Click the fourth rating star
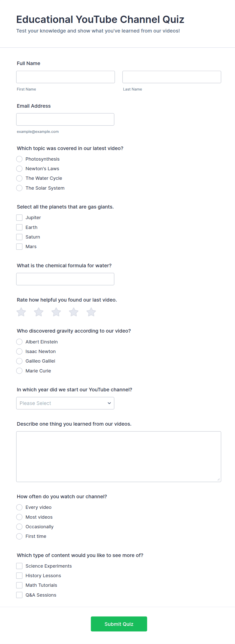235x644 pixels. tap(74, 312)
